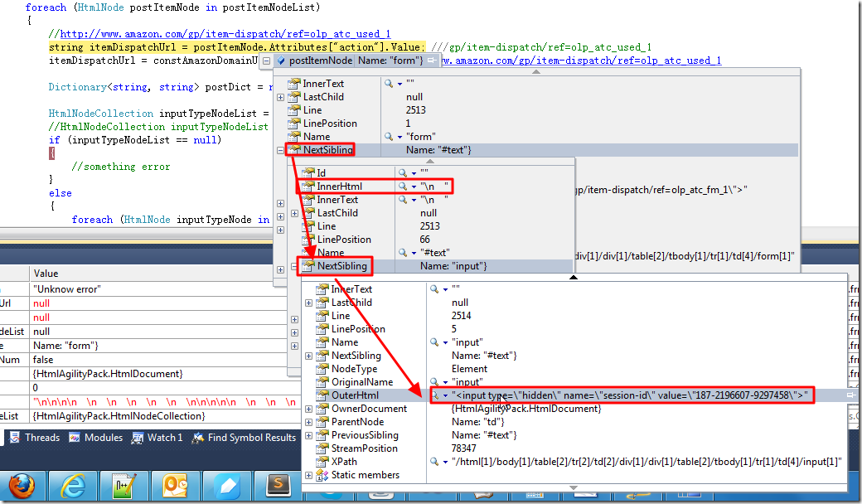Screen dimensions: 862x504
Task: Expand the ParentNode property
Action: coord(308,422)
